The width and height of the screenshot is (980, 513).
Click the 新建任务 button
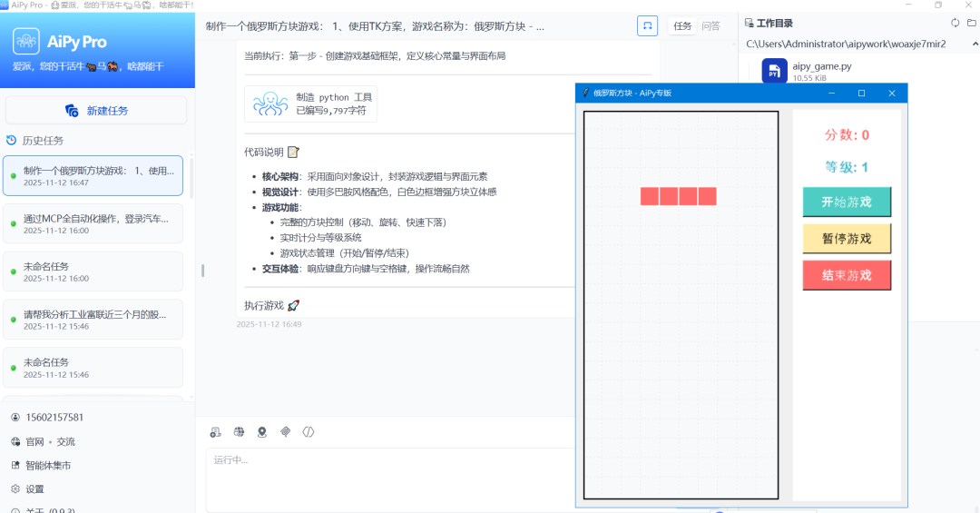[x=96, y=111]
